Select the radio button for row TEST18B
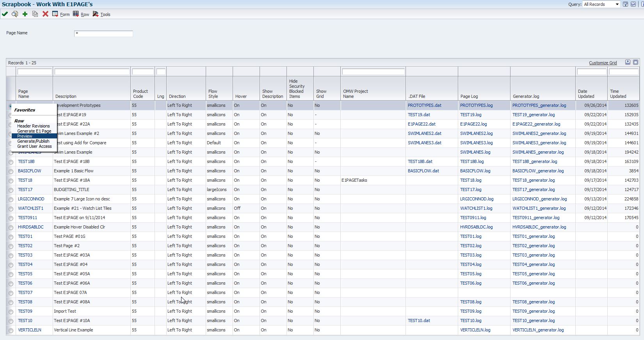Viewport: 644px width, 340px height. pyautogui.click(x=11, y=162)
